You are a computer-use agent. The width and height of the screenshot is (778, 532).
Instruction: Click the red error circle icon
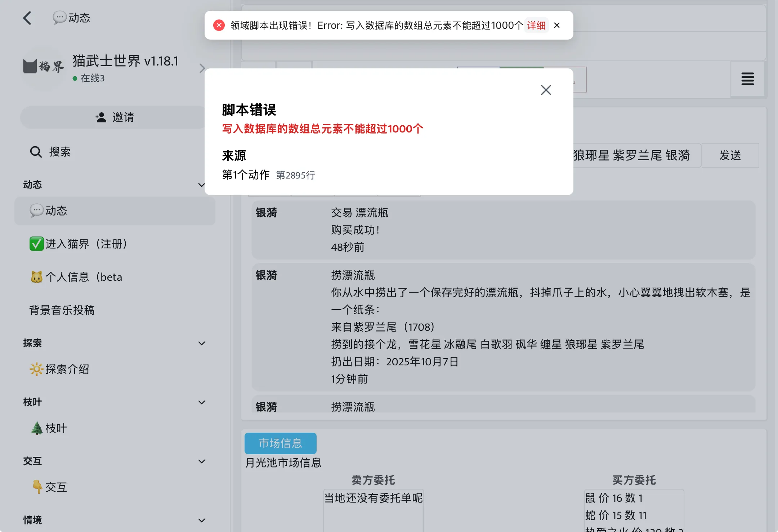tap(219, 25)
